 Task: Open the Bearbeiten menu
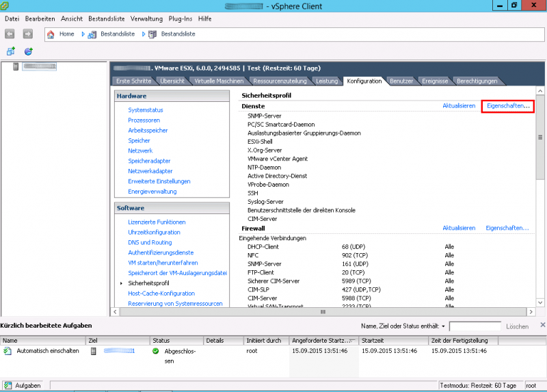40,19
